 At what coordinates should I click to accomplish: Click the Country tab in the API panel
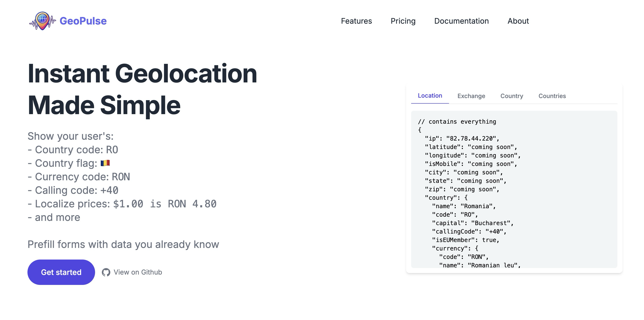point(511,96)
